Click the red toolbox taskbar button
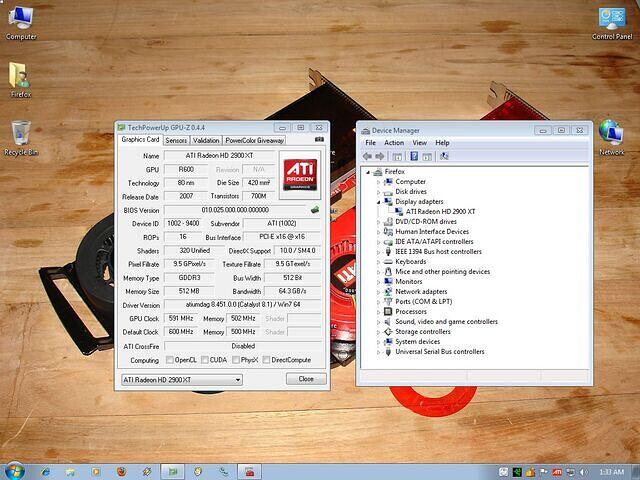This screenshot has width=640, height=480. coord(249,472)
